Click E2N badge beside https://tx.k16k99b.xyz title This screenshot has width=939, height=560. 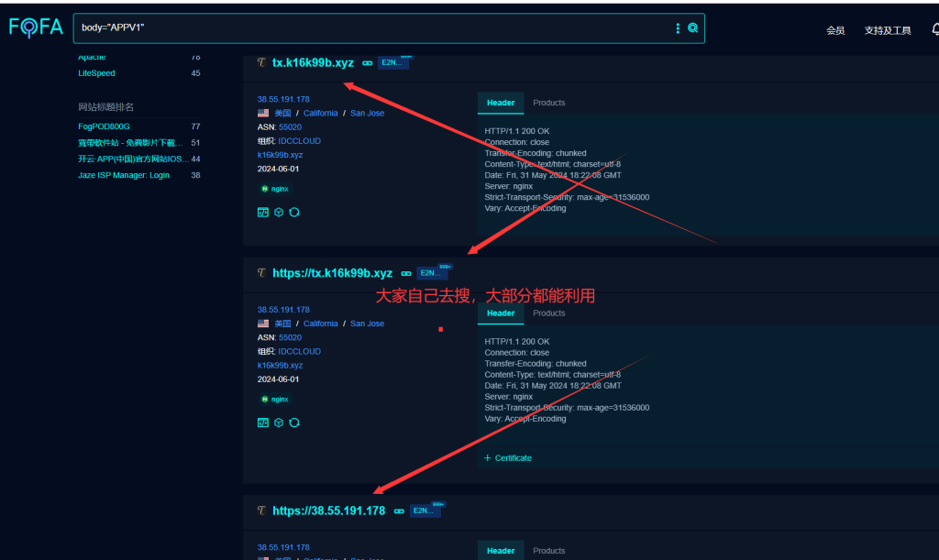pos(432,273)
